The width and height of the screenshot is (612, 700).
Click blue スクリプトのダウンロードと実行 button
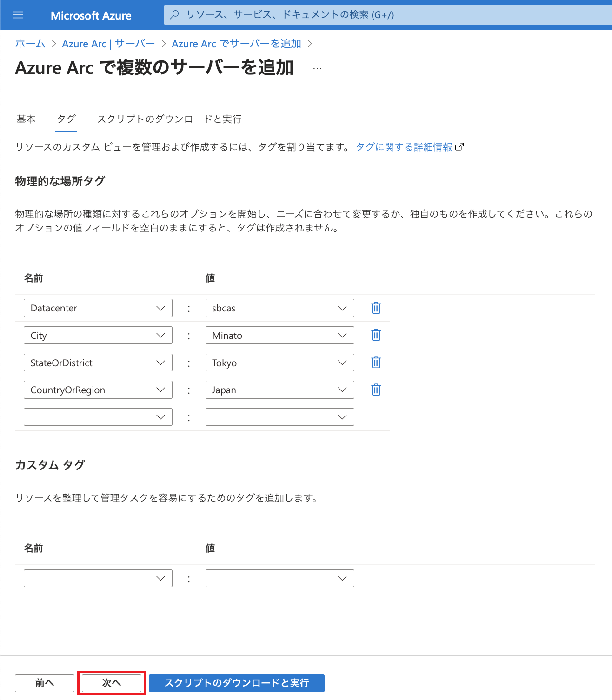[237, 683]
